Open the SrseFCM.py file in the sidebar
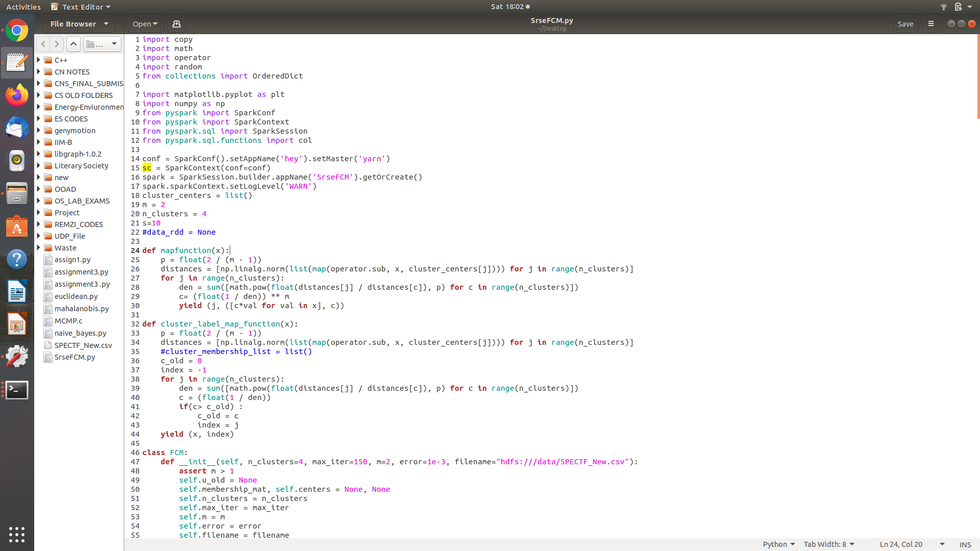 tap(75, 357)
